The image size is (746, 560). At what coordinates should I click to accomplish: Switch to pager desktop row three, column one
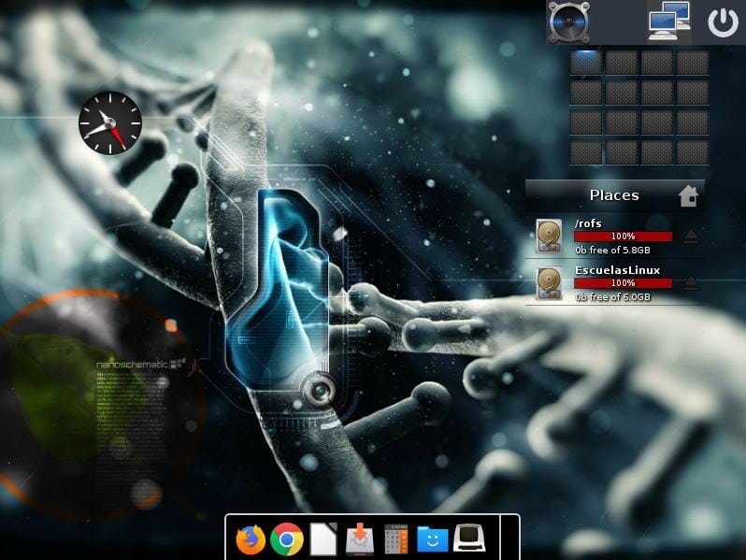(585, 122)
